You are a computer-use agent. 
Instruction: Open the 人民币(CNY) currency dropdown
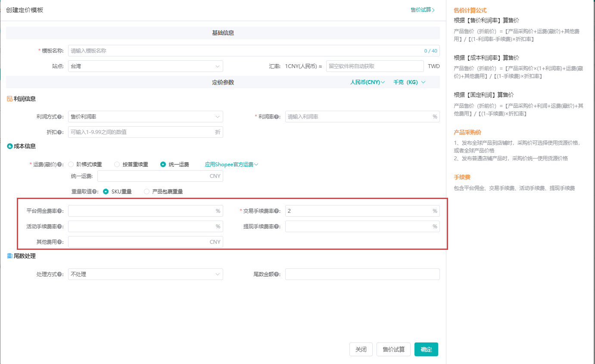368,82
